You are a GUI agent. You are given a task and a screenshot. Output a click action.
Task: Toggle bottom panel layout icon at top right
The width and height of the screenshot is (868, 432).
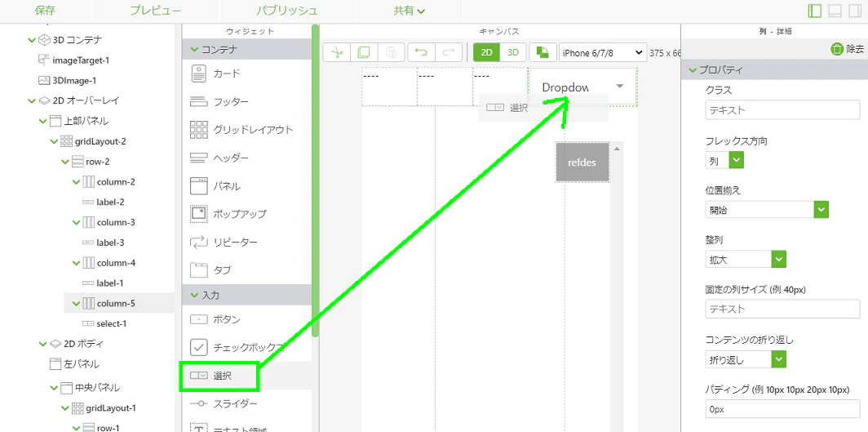(x=835, y=11)
